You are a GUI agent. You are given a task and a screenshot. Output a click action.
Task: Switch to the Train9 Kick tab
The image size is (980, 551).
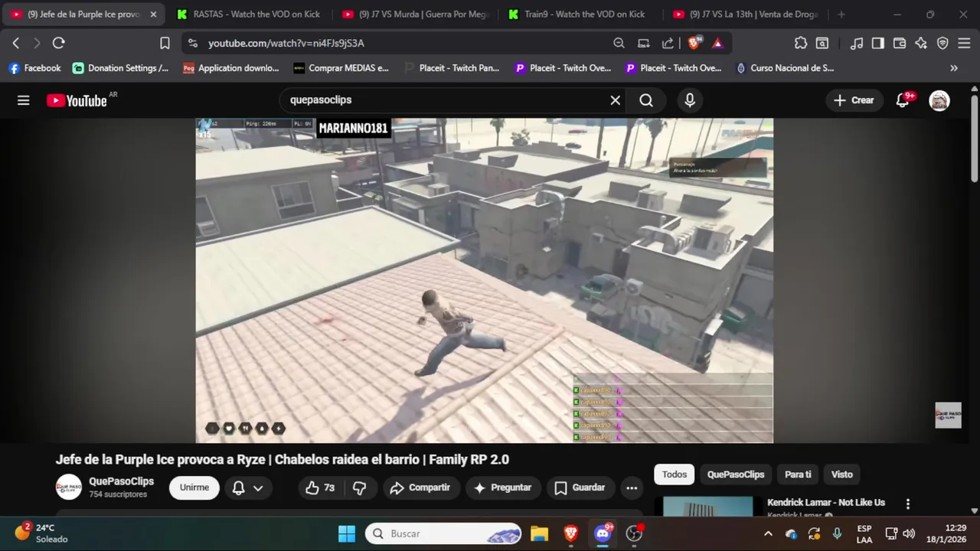pyautogui.click(x=580, y=15)
